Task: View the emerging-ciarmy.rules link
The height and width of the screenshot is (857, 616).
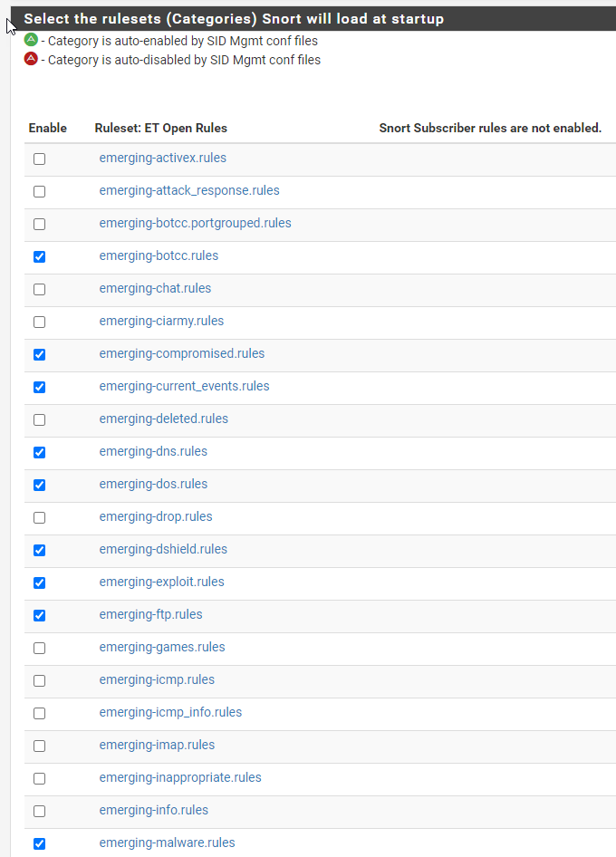Action: click(x=161, y=321)
